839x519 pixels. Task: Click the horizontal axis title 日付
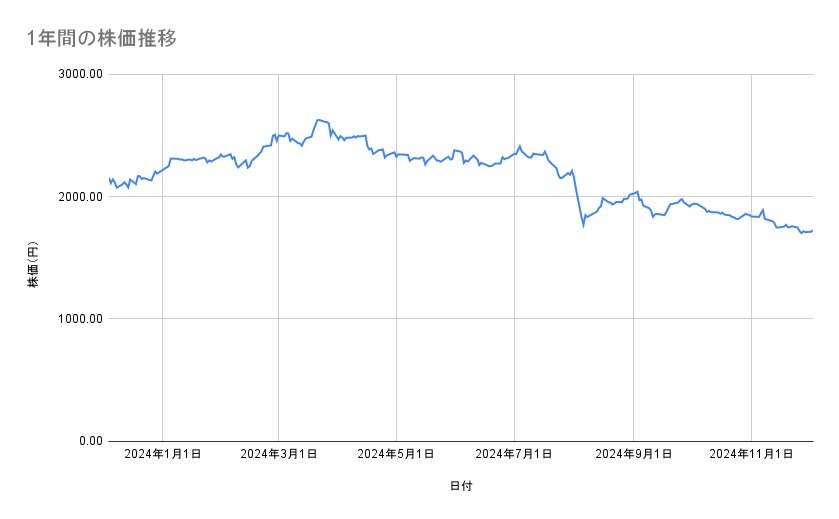pos(461,486)
